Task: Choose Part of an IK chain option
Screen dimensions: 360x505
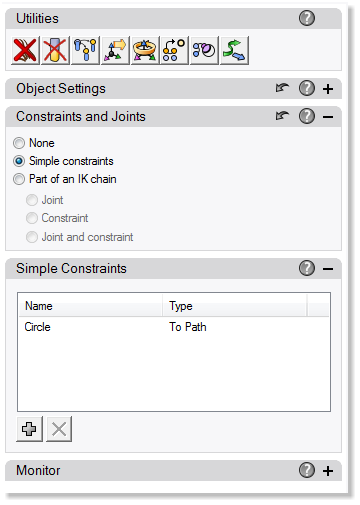Action: 19,179
